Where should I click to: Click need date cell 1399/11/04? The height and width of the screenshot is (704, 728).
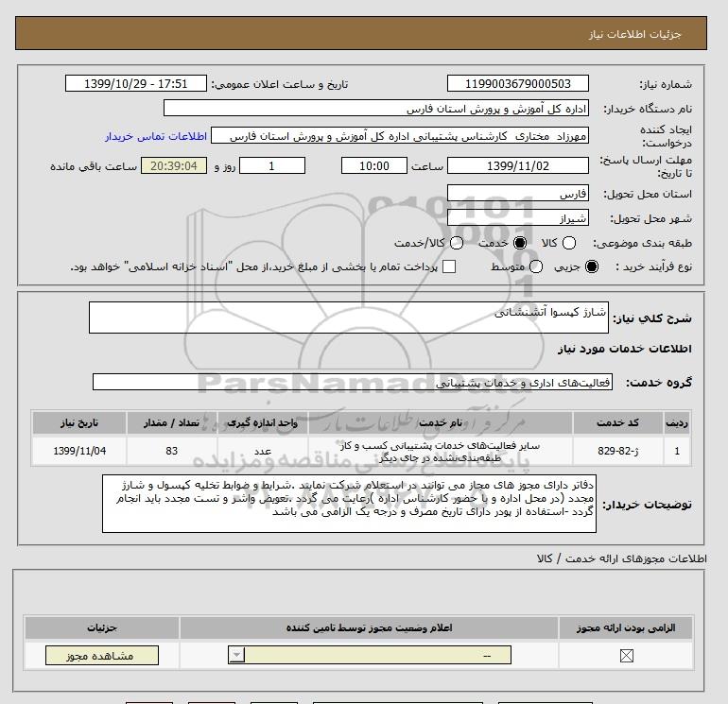click(x=79, y=451)
